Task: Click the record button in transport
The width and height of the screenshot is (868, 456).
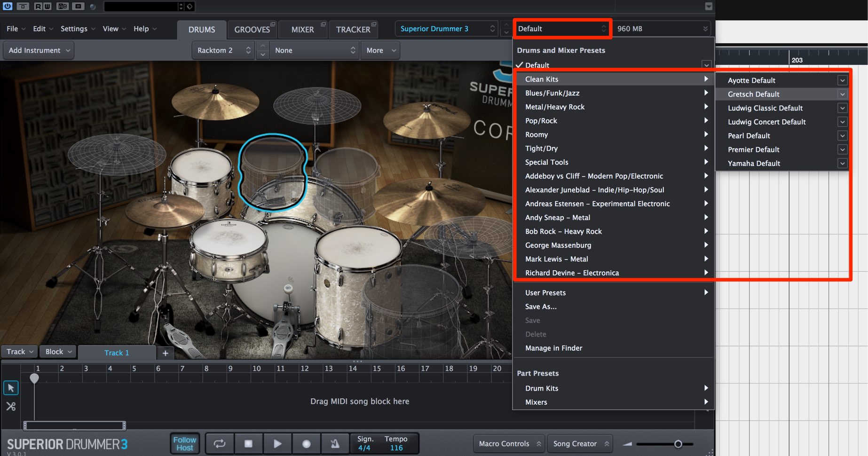Action: click(306, 443)
